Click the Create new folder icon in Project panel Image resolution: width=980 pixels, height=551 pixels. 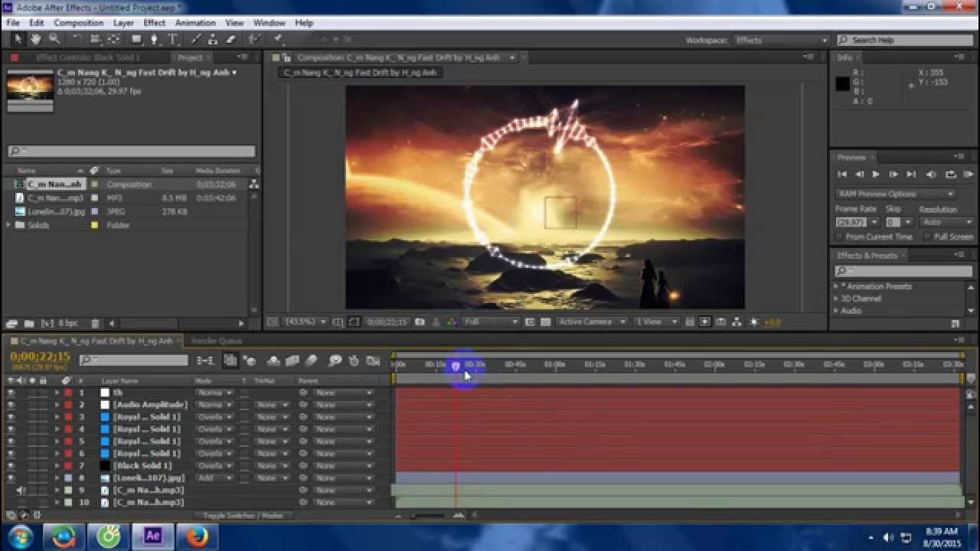[28, 324]
